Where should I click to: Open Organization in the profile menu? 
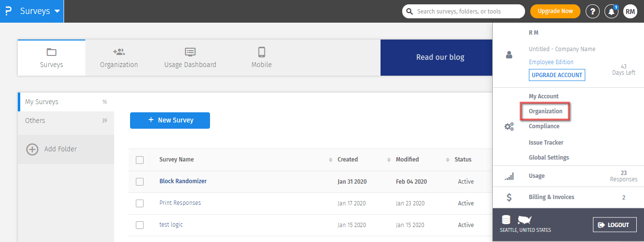(x=546, y=111)
